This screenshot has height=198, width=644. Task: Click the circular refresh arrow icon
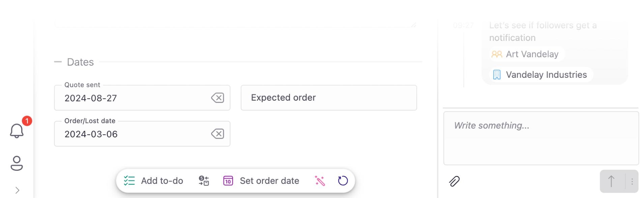(343, 181)
